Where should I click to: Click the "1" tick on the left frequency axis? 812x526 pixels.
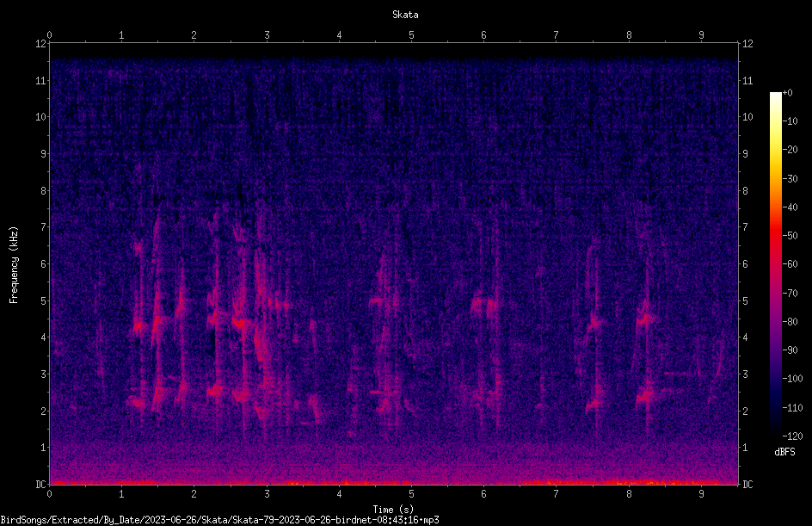tap(44, 448)
